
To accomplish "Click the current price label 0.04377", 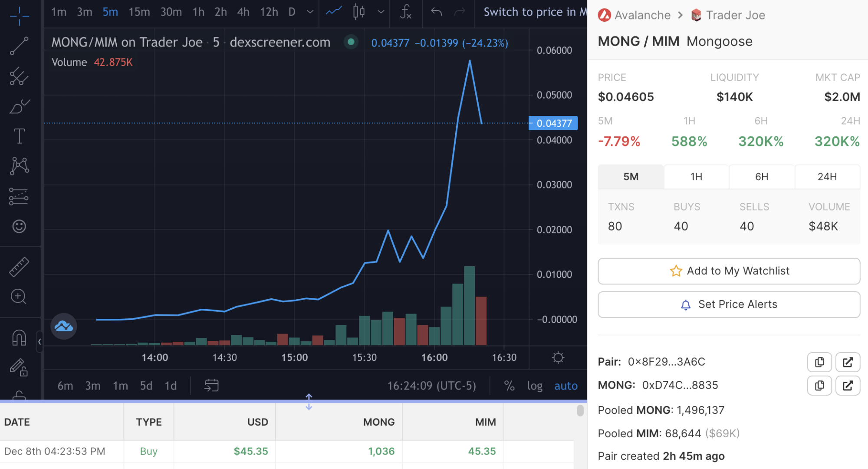I will click(553, 123).
